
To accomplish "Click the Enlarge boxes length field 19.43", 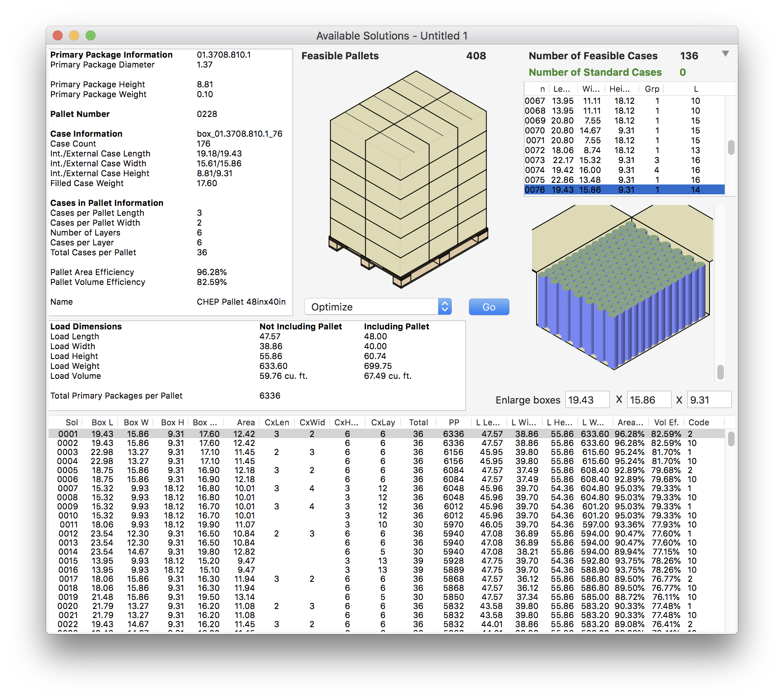I will point(587,400).
